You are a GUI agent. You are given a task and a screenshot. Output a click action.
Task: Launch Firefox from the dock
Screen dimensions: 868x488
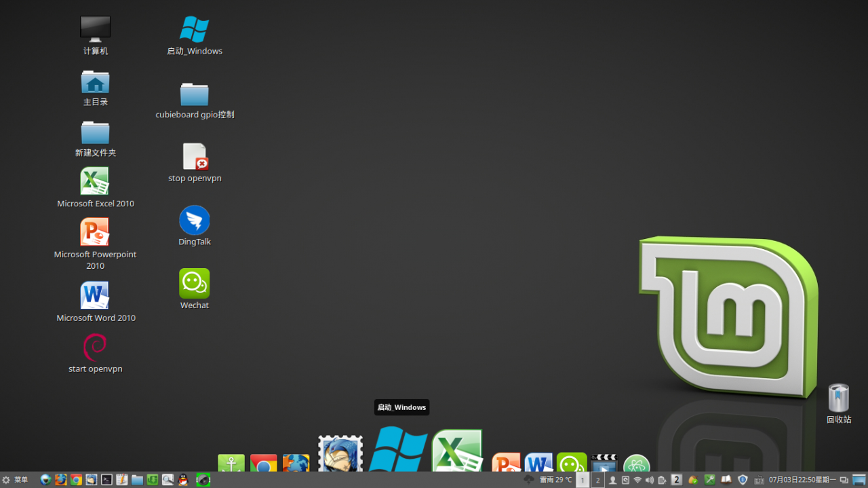pyautogui.click(x=296, y=463)
